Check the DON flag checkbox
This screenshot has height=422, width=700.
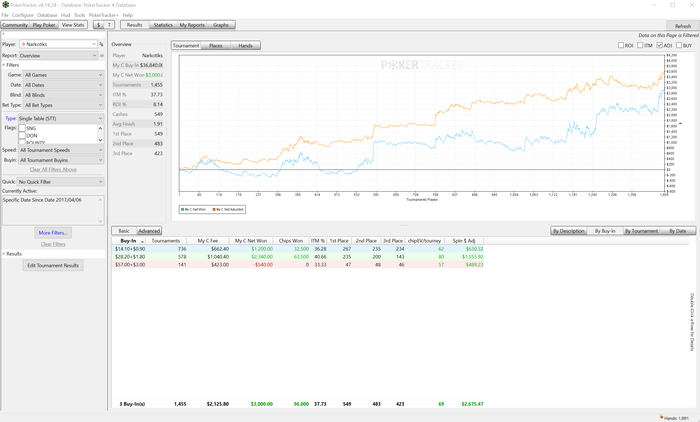(x=22, y=135)
